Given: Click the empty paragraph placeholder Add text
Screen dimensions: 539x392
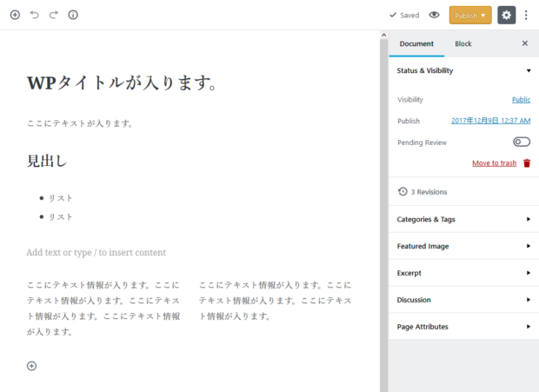Looking at the screenshot, I should [x=96, y=253].
